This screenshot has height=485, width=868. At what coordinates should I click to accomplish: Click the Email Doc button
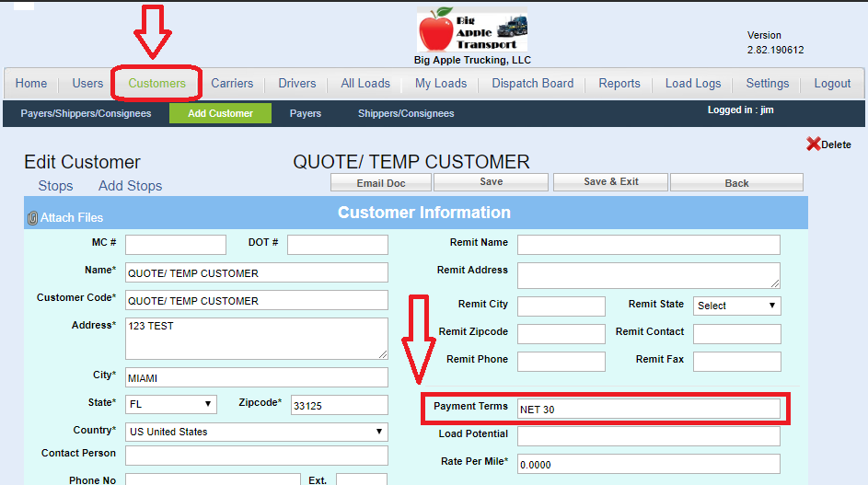381,182
